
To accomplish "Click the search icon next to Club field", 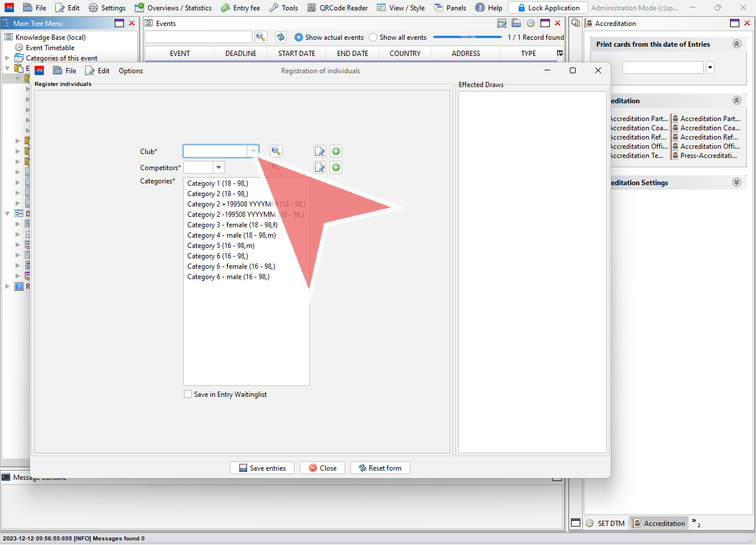I will 277,151.
